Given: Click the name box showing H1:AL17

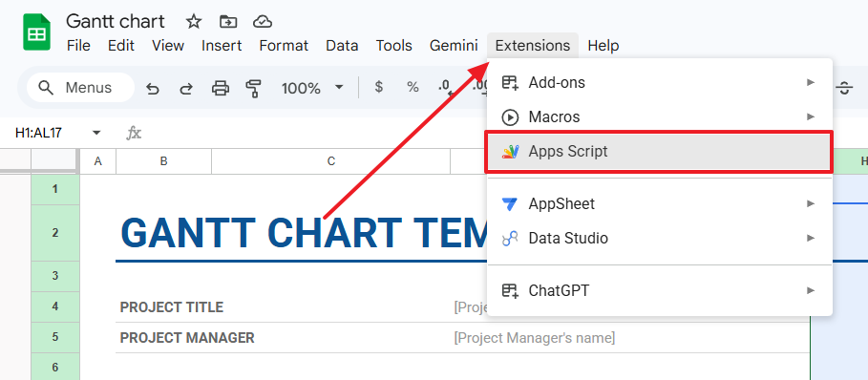Looking at the screenshot, I should (x=39, y=133).
